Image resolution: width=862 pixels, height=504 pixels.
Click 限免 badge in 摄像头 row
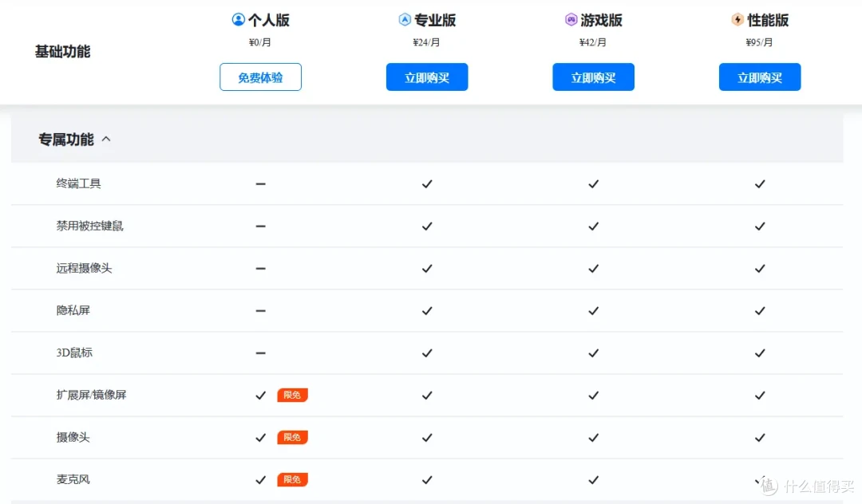(x=292, y=437)
